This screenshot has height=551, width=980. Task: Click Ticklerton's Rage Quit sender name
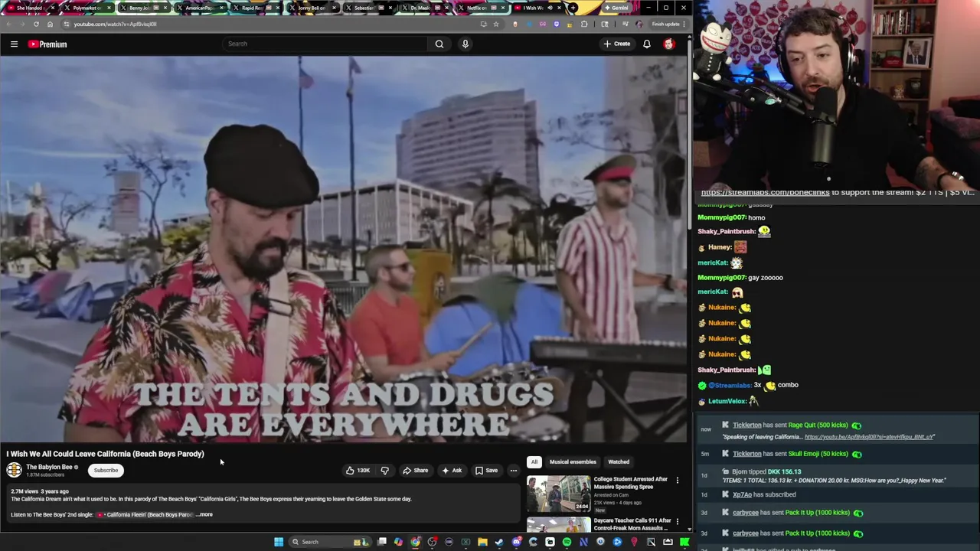(x=747, y=425)
